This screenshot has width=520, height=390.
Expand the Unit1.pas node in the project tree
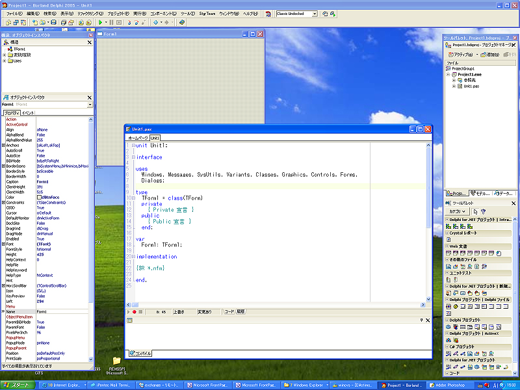454,86
